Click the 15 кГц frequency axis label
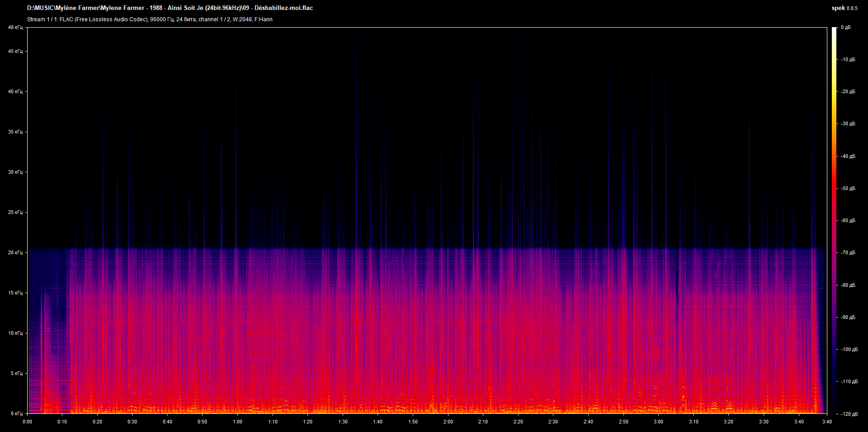Screen dimensions: 868x432 pyautogui.click(x=15, y=293)
